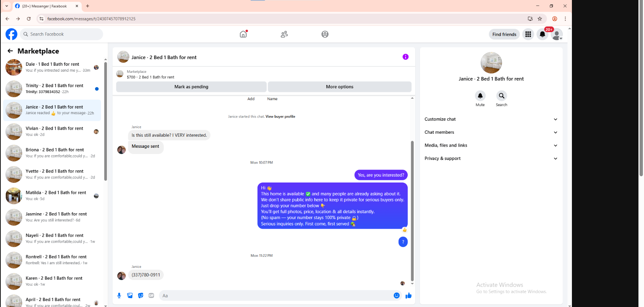The image size is (644, 307).
Task: Choose a GIF icon
Action: click(x=151, y=296)
